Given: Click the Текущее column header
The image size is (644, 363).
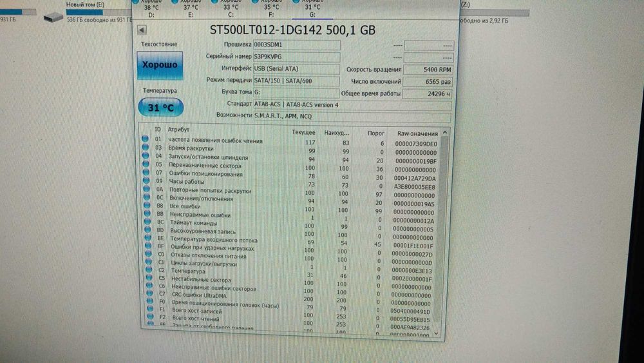Looking at the screenshot, I should (x=303, y=132).
